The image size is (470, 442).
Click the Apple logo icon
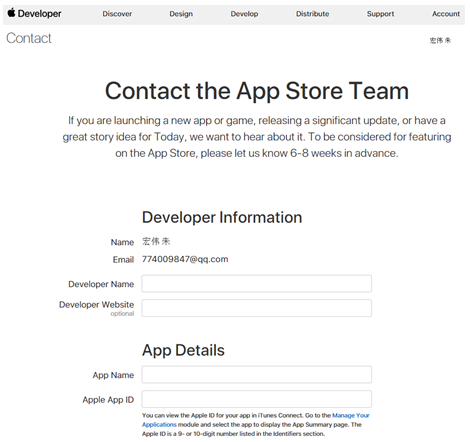tap(11, 13)
